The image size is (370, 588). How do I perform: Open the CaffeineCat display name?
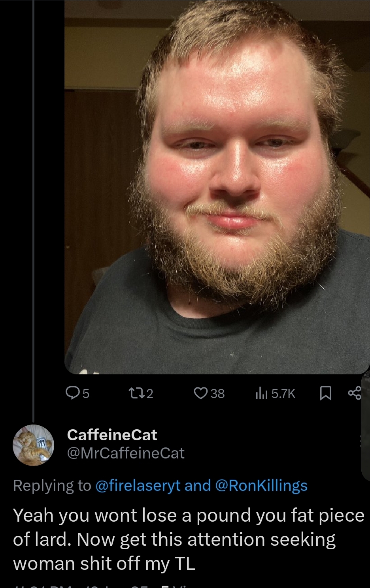pos(112,435)
